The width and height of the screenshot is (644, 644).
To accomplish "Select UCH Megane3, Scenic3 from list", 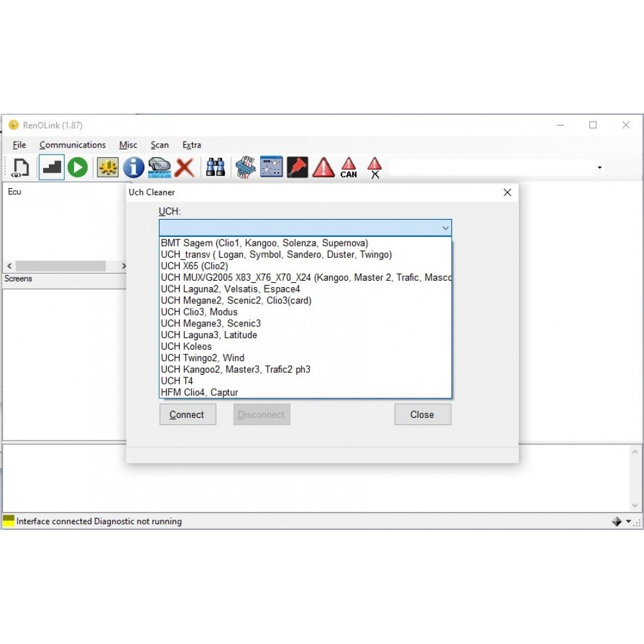I will click(211, 323).
